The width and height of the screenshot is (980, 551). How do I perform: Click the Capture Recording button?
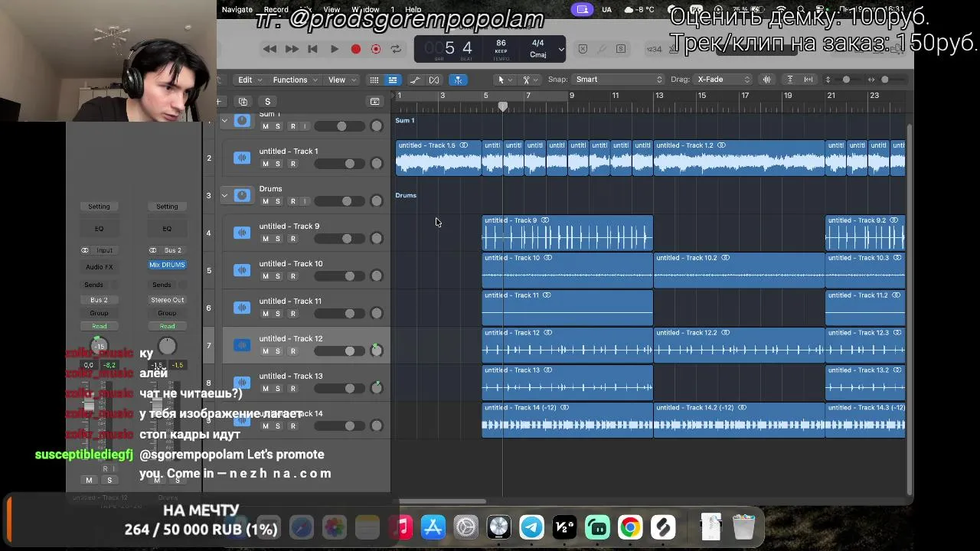376,49
